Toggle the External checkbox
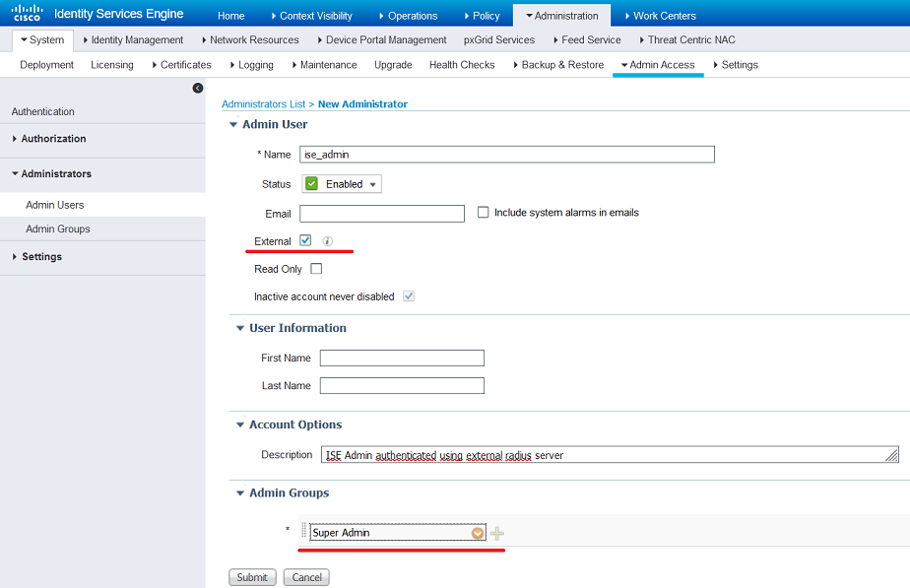The width and height of the screenshot is (910, 588). pyautogui.click(x=305, y=240)
